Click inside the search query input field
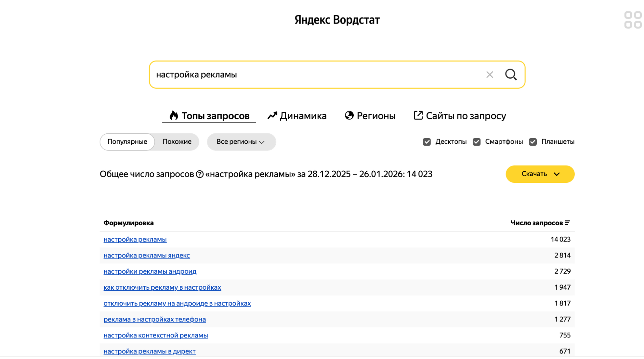Viewport: 644px width, 359px height. coord(290,74)
